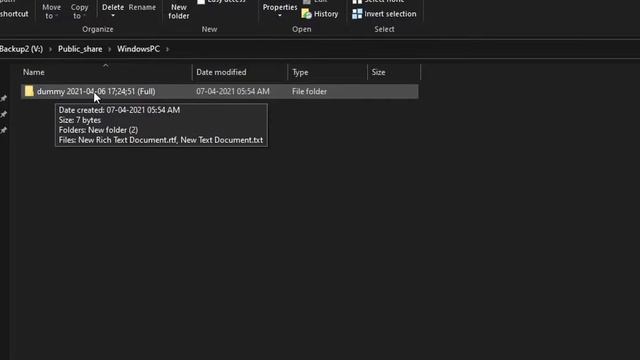Click the File folder type cell
Viewport: 640px width, 360px height.
click(x=309, y=91)
